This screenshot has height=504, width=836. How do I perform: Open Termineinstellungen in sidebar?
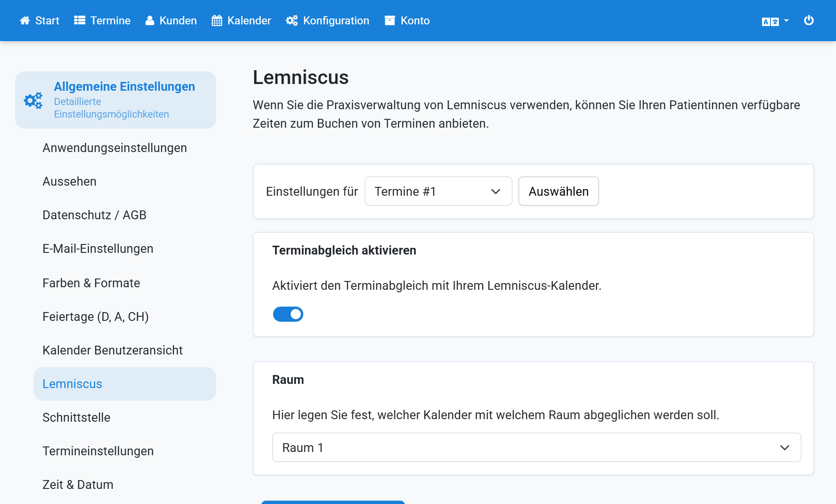98,451
